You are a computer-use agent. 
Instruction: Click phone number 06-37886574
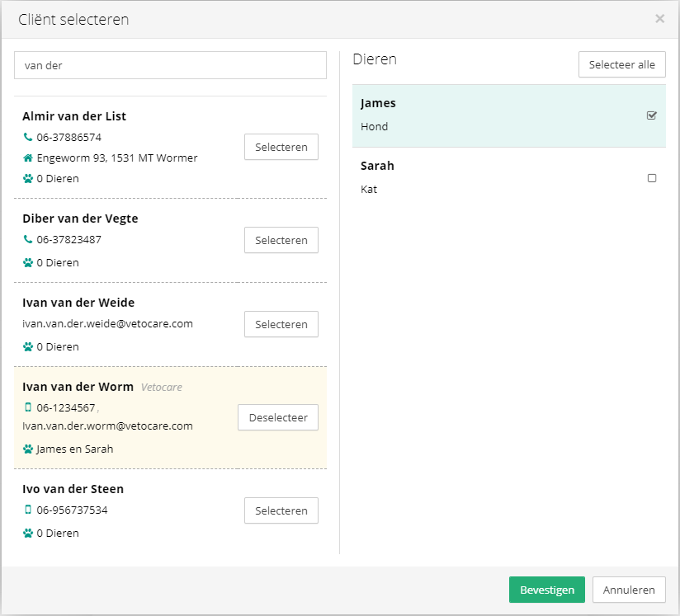tap(69, 138)
